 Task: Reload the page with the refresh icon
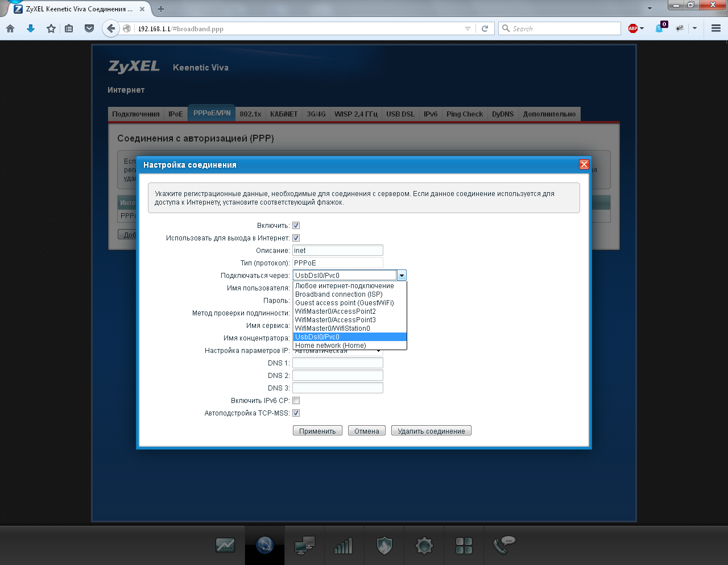coord(485,28)
